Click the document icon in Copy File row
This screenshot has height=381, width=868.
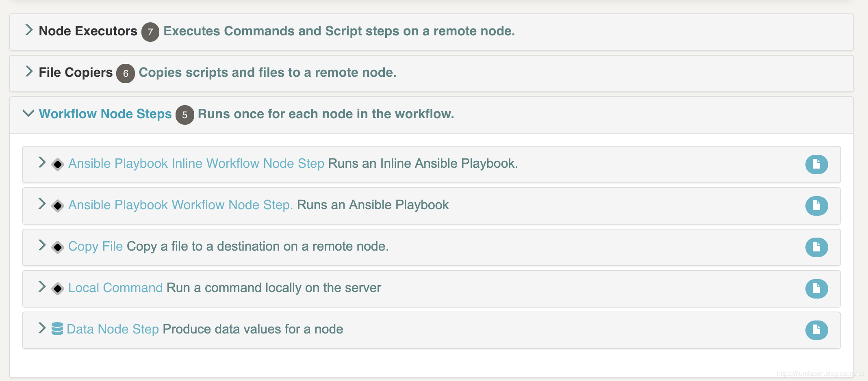(816, 247)
